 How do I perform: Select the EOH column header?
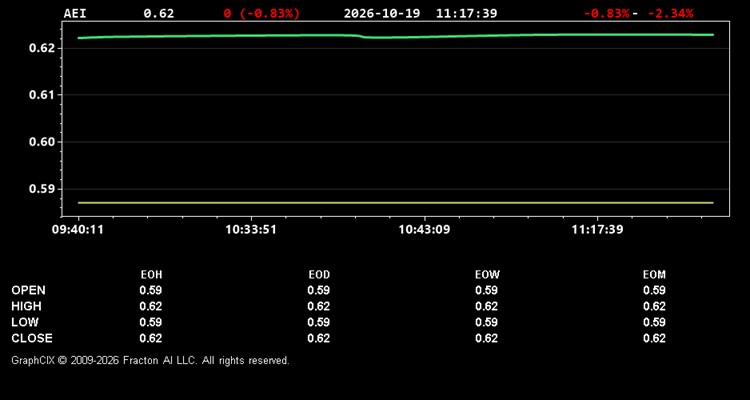pos(151,275)
